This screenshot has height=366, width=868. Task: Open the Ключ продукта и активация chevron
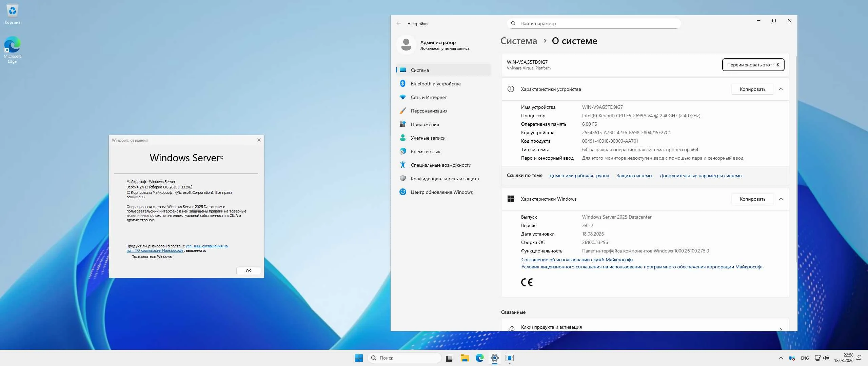click(781, 329)
